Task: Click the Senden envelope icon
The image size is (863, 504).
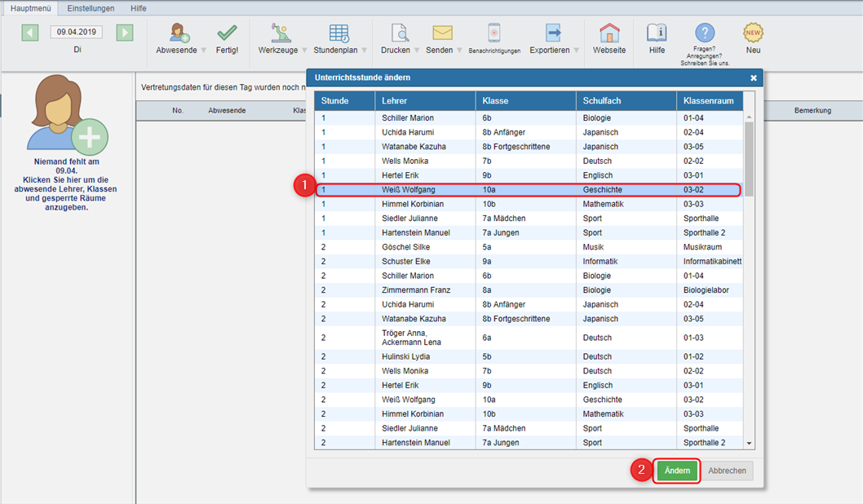Action: (442, 33)
